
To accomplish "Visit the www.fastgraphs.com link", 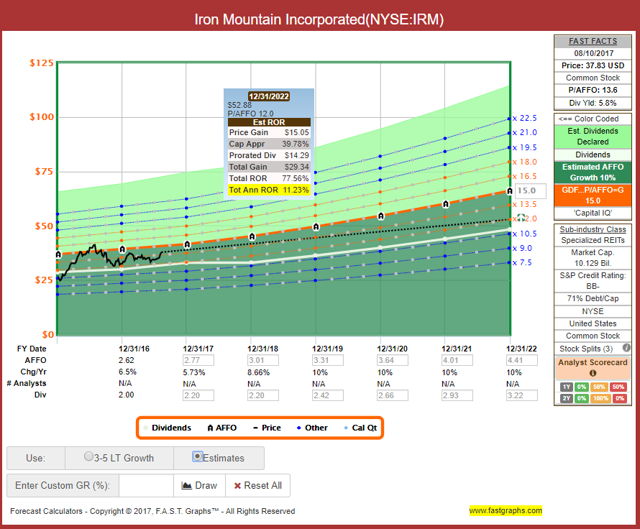I will pyautogui.click(x=505, y=511).
